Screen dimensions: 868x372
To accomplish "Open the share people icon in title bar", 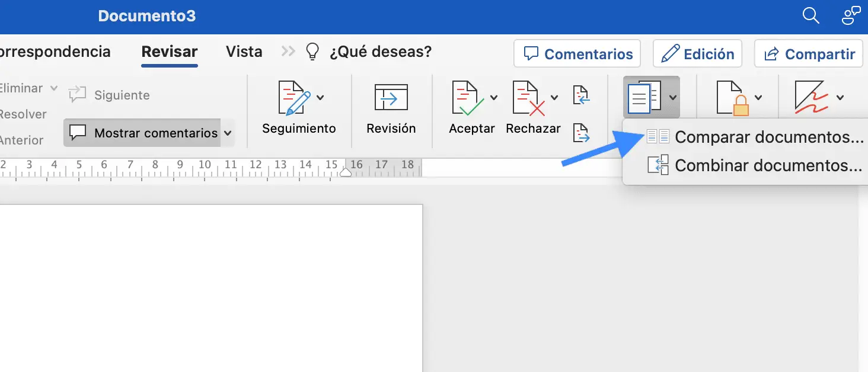I will pyautogui.click(x=851, y=15).
